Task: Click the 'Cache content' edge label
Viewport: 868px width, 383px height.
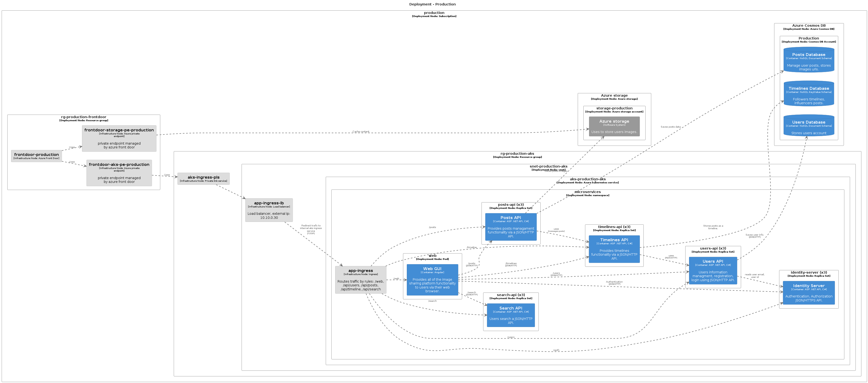Action: click(x=360, y=132)
